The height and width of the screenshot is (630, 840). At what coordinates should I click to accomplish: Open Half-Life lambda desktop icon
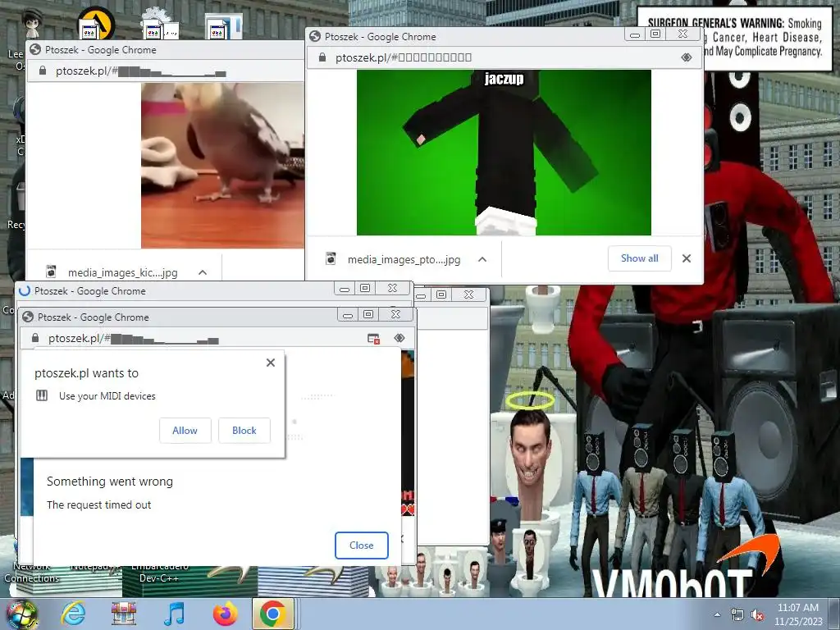[x=96, y=23]
